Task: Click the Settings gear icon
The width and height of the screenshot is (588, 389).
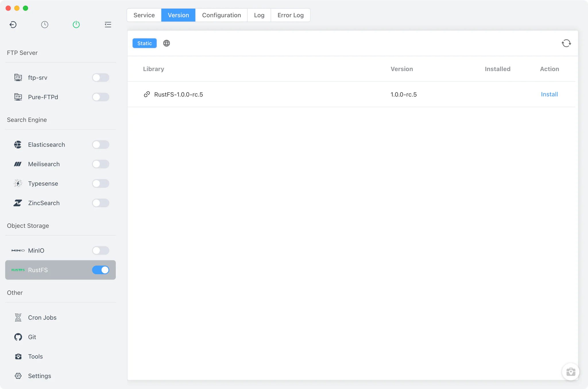Action: tap(18, 376)
